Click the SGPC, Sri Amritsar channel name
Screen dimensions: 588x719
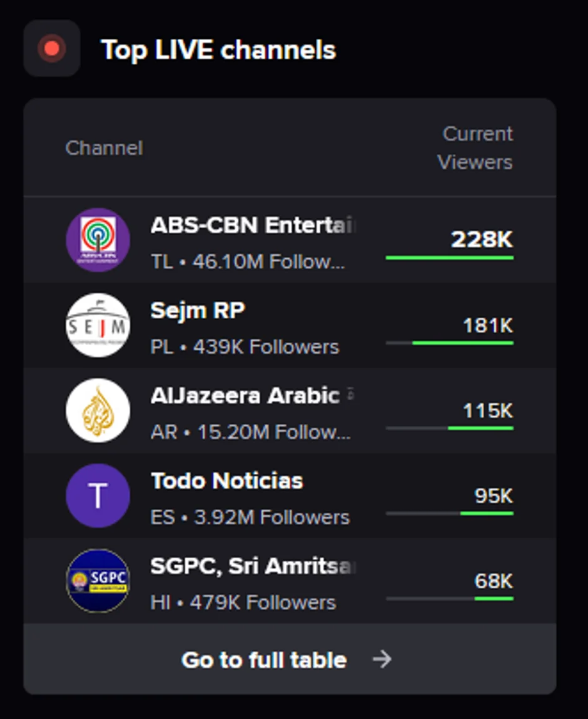[253, 566]
